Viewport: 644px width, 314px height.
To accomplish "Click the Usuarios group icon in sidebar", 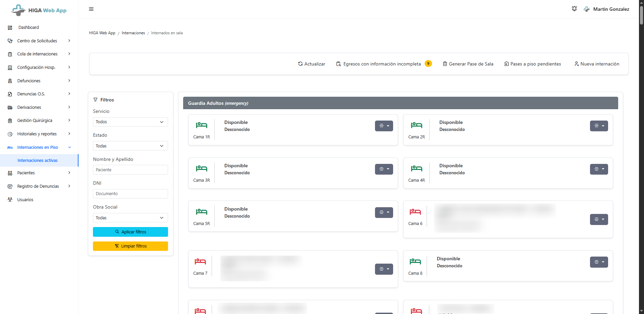I will pyautogui.click(x=10, y=200).
